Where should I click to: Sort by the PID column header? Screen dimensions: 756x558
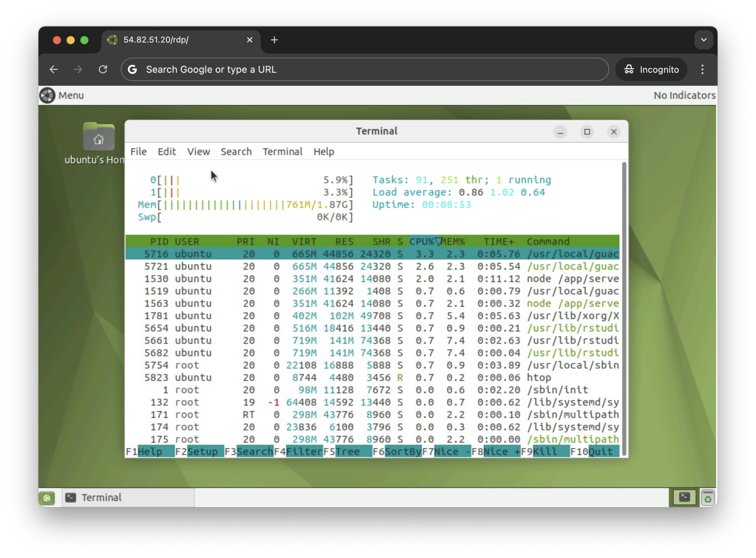click(159, 242)
